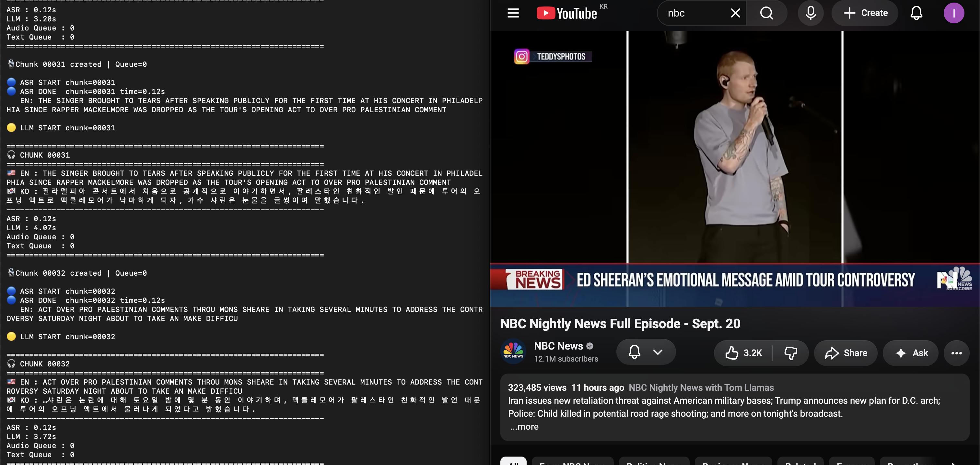This screenshot has height=465, width=980.
Task: Click the '12.1M subscribers' text
Action: [566, 359]
